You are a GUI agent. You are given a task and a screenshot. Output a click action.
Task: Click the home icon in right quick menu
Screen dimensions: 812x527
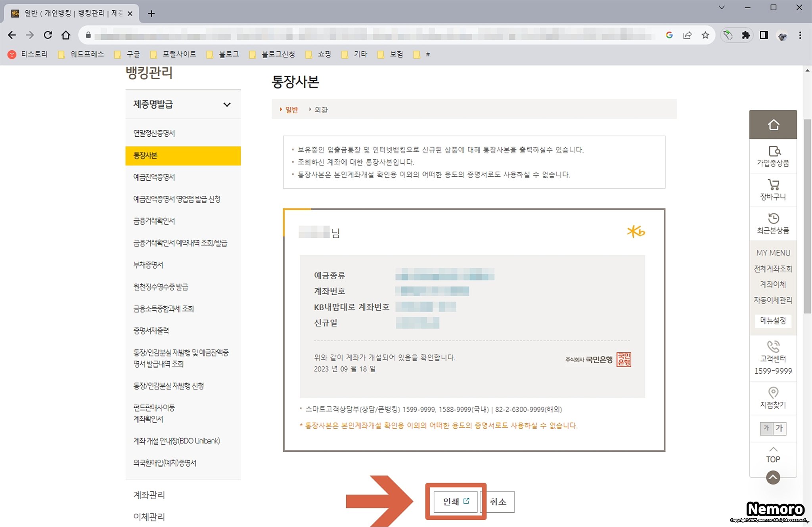pos(773,125)
